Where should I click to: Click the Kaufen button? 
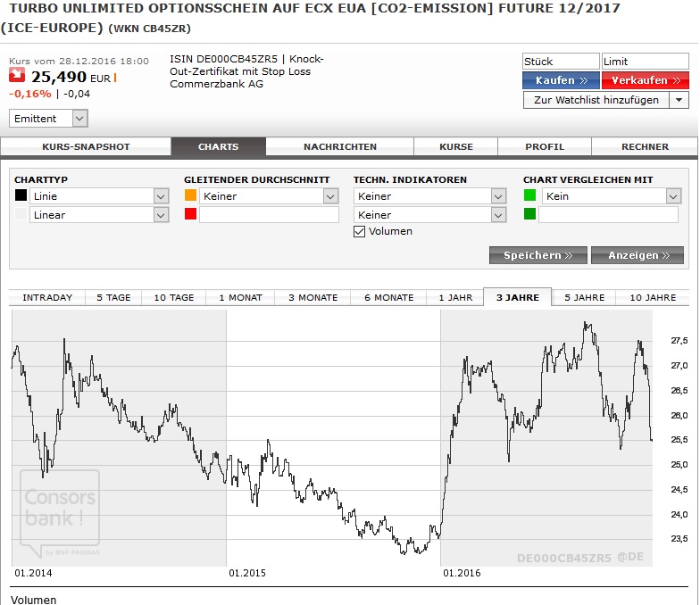[x=561, y=80]
